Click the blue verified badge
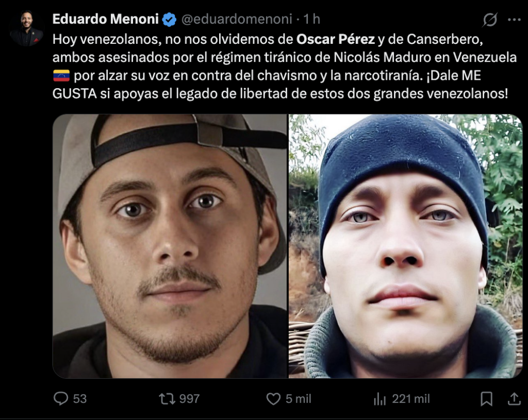 point(169,20)
